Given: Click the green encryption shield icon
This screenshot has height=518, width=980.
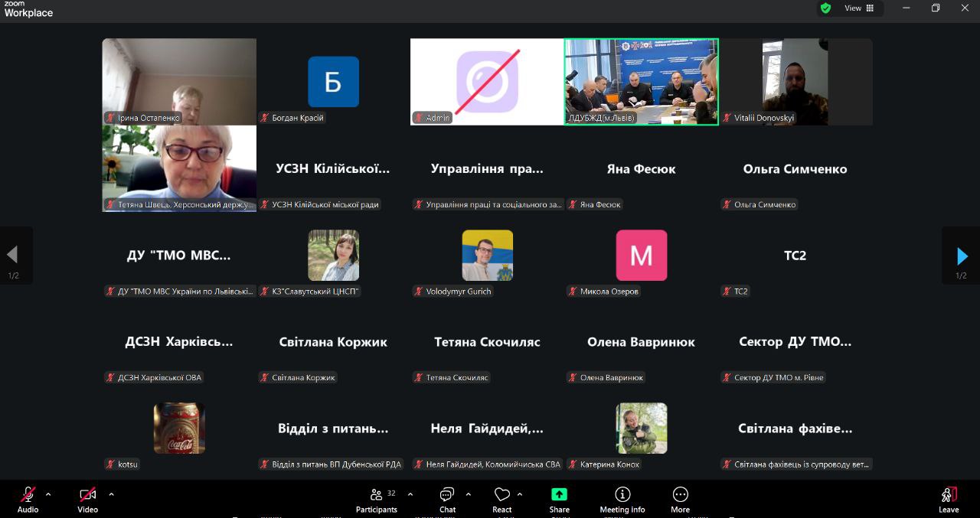Looking at the screenshot, I should pos(825,8).
